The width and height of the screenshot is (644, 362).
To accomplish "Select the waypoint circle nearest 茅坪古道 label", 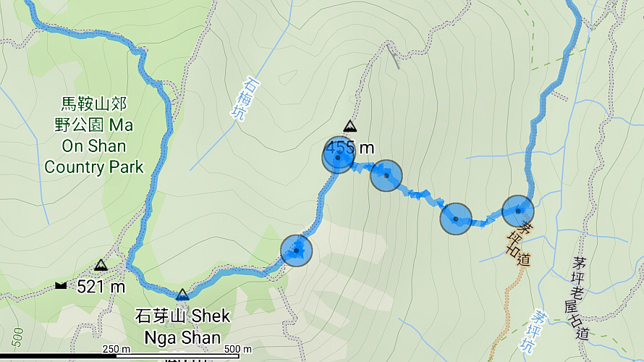I will tap(518, 211).
